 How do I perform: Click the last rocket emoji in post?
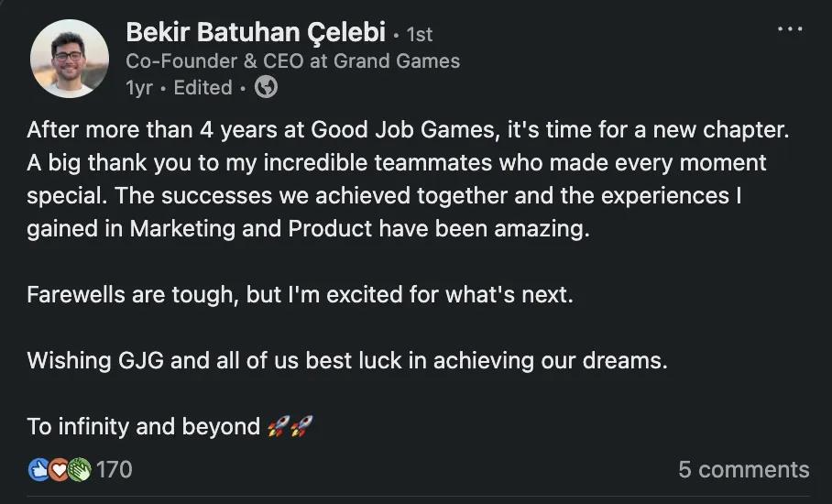(301, 426)
